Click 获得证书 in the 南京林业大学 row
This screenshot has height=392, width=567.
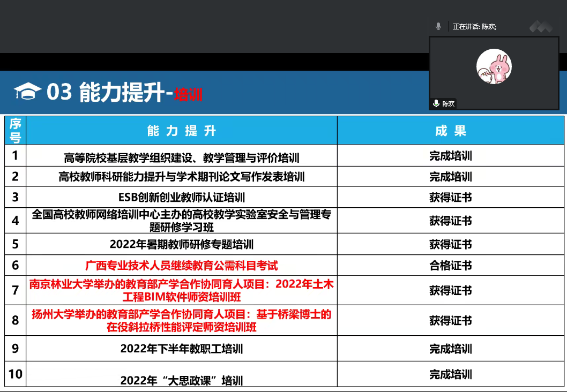coord(451,290)
